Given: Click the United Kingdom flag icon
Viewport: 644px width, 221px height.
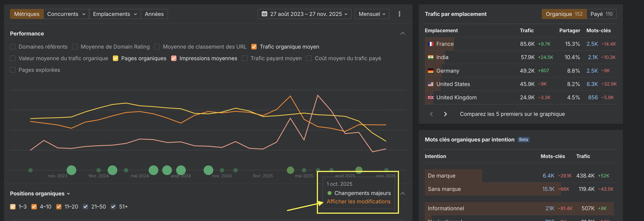Looking at the screenshot, I should point(431,98).
